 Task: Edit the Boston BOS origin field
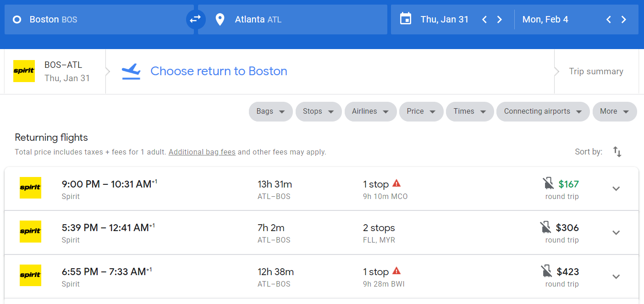point(99,20)
